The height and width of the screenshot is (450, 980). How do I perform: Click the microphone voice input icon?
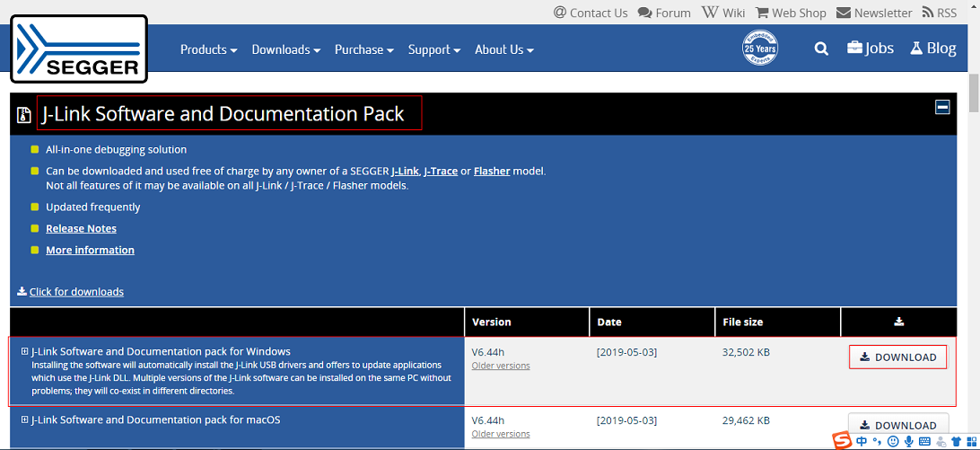click(909, 441)
